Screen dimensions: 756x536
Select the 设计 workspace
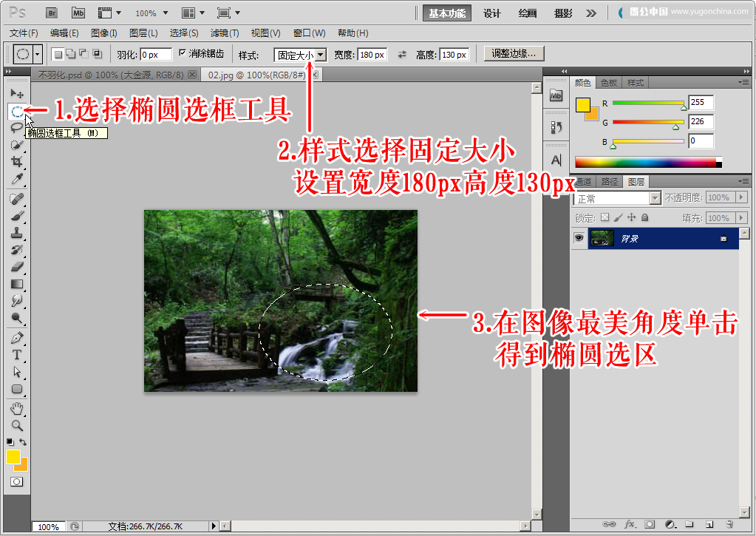pos(491,13)
